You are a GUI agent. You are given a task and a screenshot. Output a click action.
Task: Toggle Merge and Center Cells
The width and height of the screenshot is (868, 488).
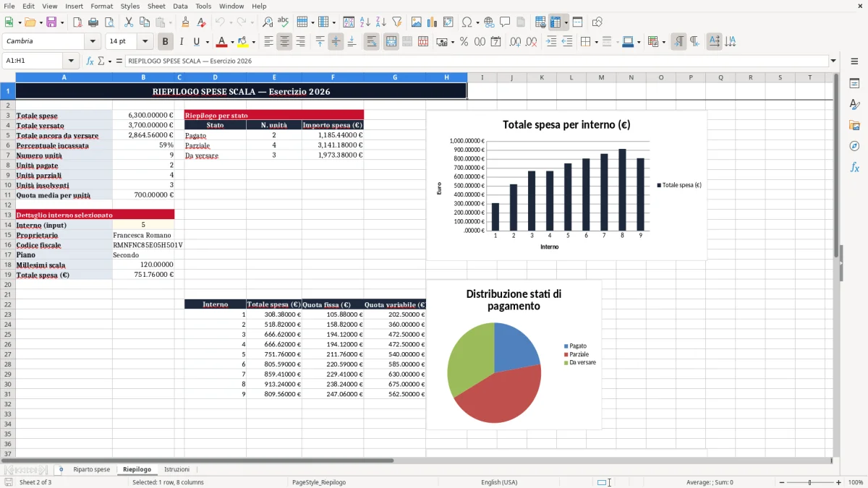click(x=391, y=42)
